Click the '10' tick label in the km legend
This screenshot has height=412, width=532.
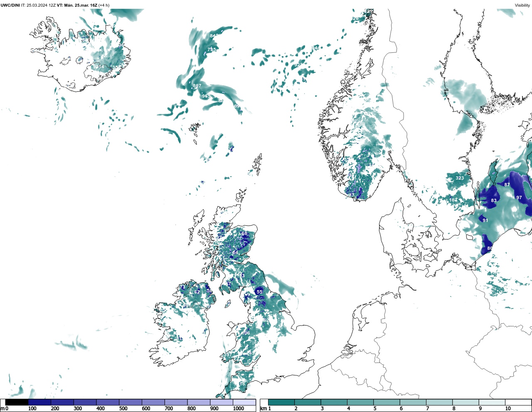click(x=508, y=409)
